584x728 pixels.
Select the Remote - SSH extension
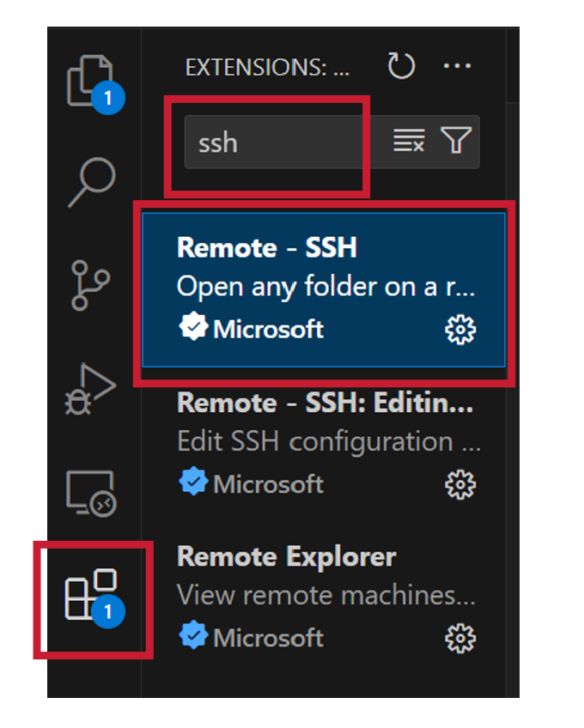coord(324,289)
